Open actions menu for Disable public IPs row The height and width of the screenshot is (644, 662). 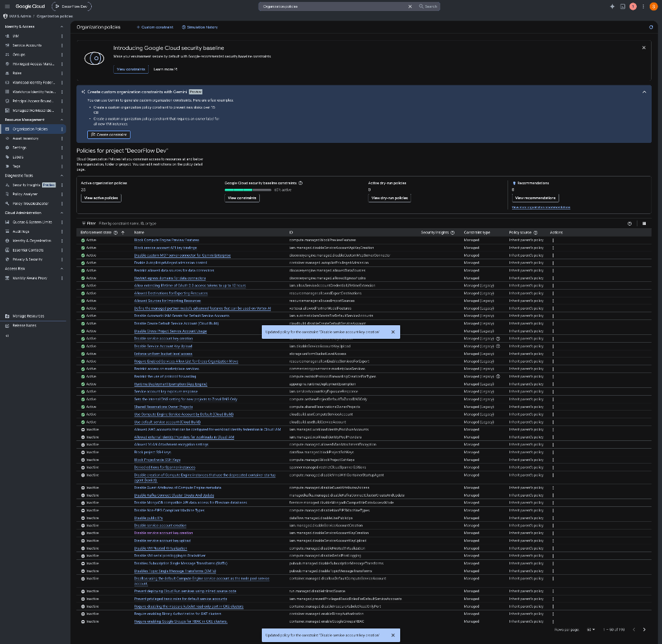(x=553, y=518)
